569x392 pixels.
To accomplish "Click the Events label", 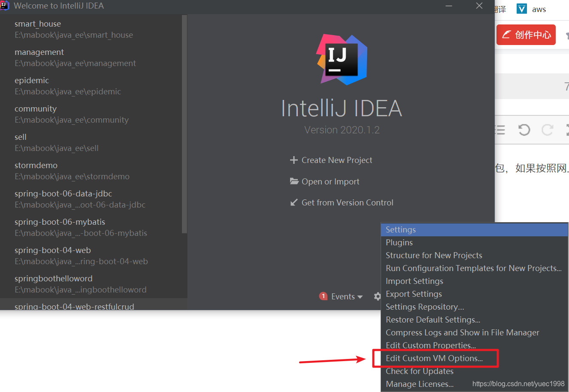I will 343,296.
